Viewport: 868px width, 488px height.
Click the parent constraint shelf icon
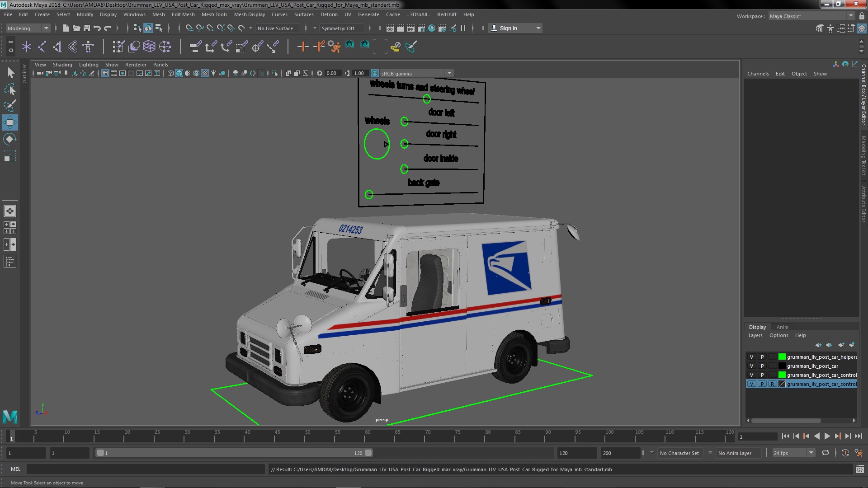coord(195,46)
